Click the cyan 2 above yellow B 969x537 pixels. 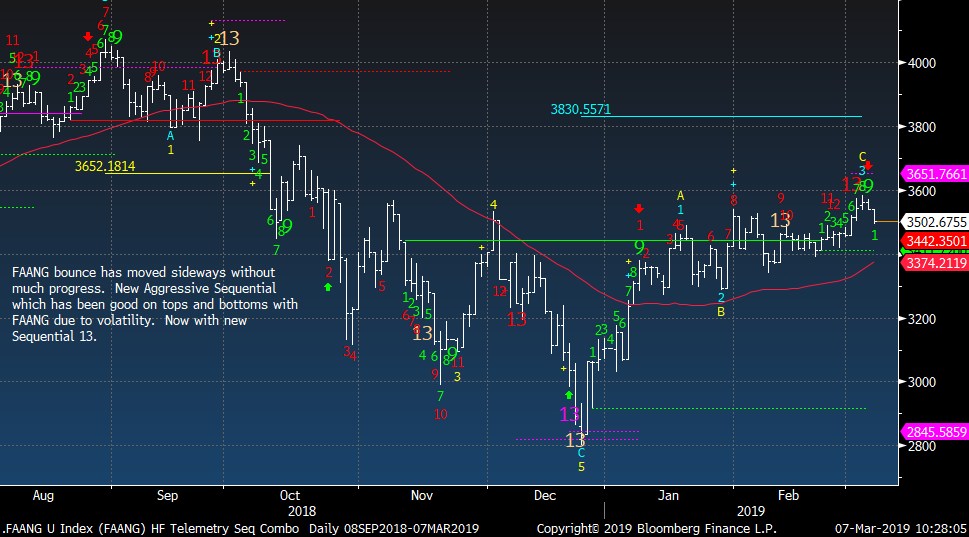click(721, 298)
